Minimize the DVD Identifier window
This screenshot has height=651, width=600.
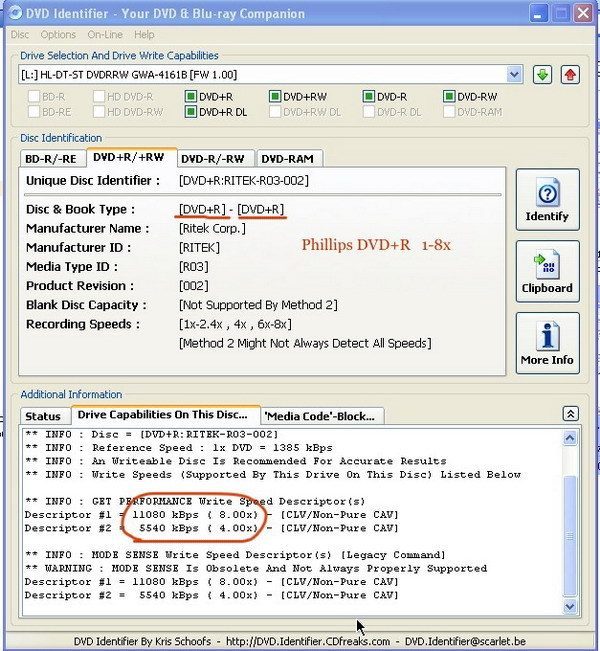coord(538,14)
